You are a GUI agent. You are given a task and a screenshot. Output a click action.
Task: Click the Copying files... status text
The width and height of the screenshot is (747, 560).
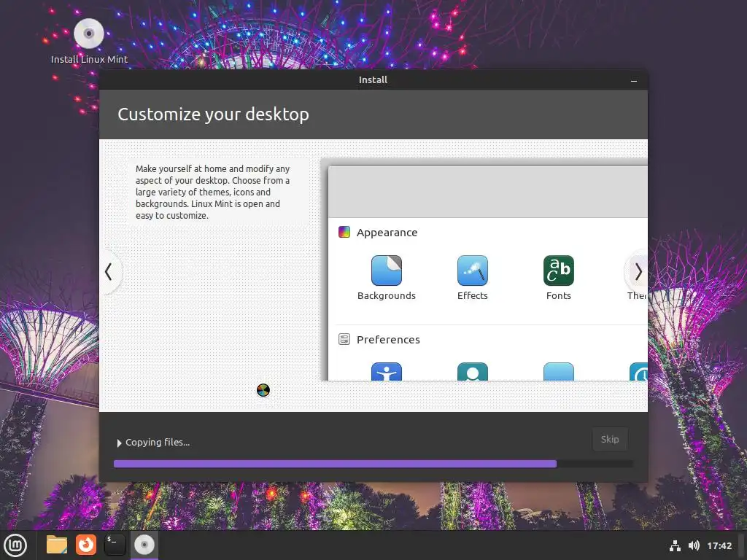click(158, 443)
